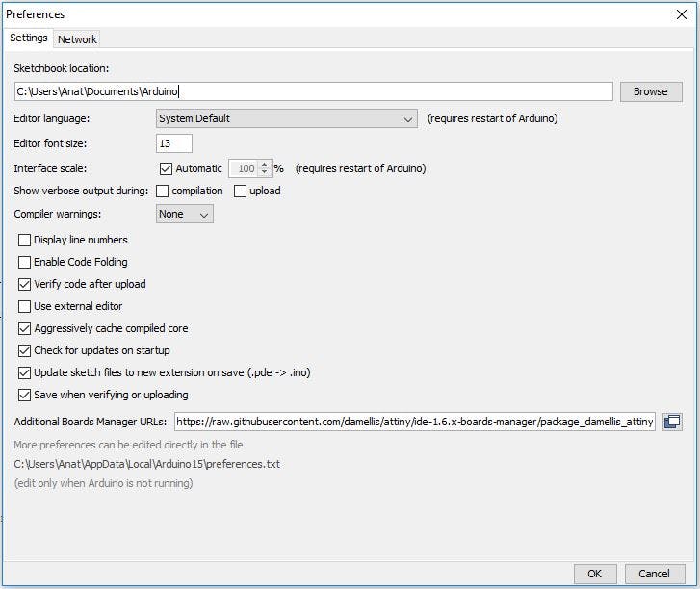Enable verbose output during upload
The image size is (700, 589).
[x=241, y=191]
